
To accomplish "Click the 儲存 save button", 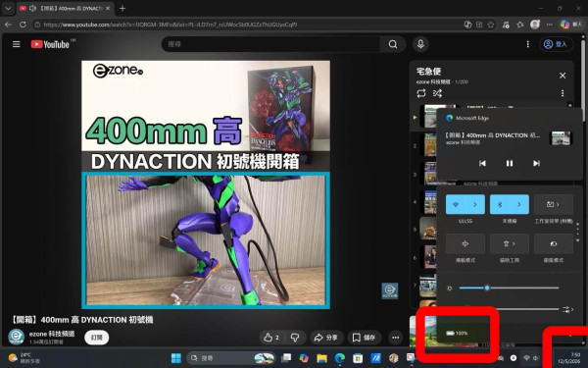I will click(x=365, y=338).
